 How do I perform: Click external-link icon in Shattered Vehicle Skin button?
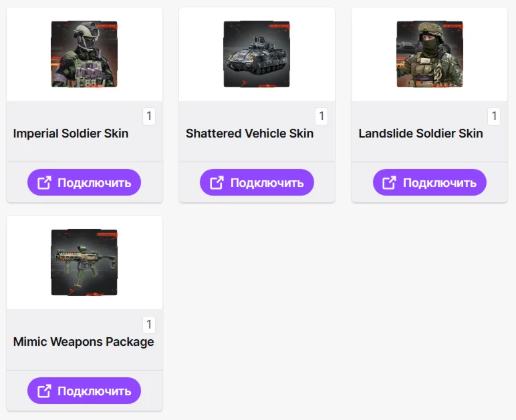[x=217, y=182]
